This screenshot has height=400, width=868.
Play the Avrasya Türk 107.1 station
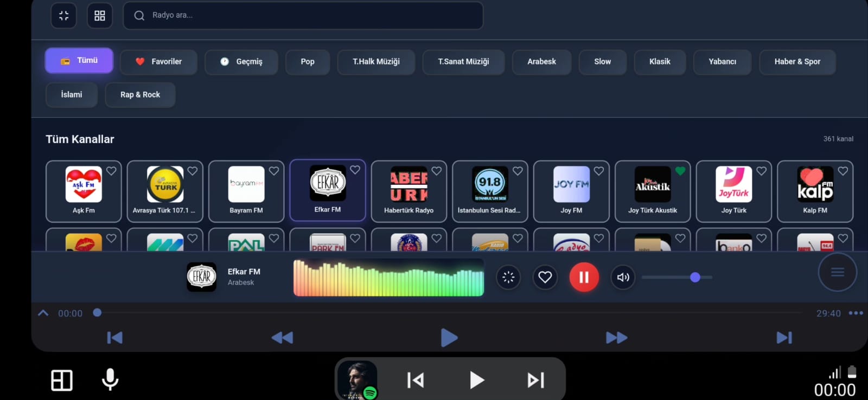pyautogui.click(x=165, y=191)
